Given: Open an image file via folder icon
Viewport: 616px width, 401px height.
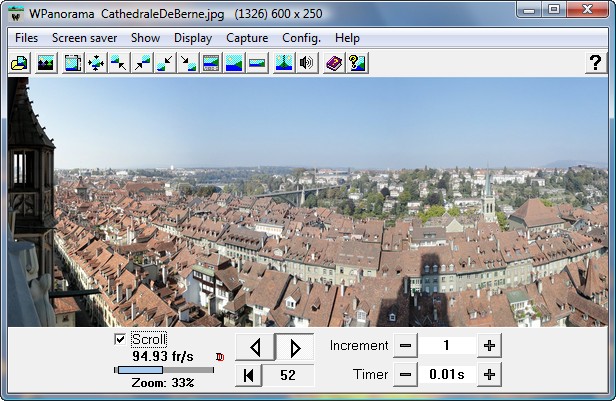Looking at the screenshot, I should click(19, 63).
